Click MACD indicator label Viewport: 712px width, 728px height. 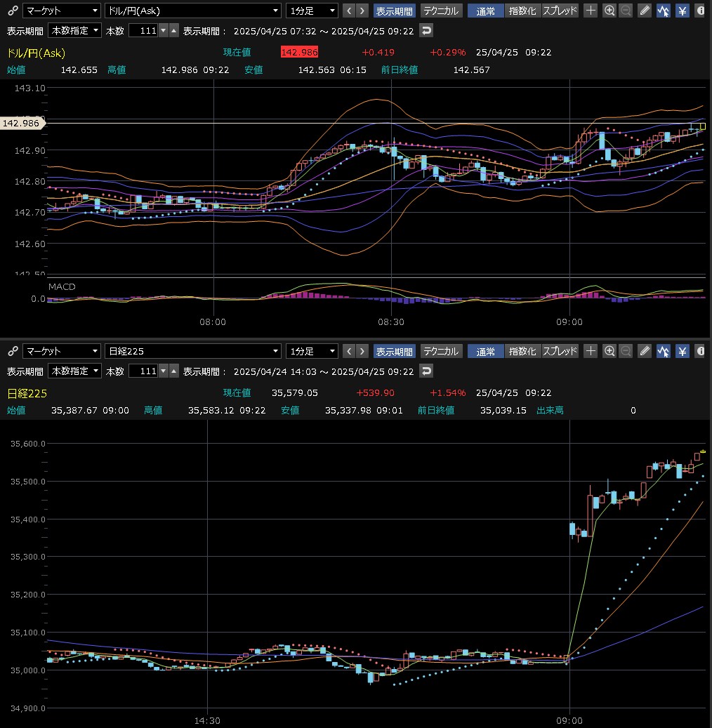pyautogui.click(x=62, y=286)
